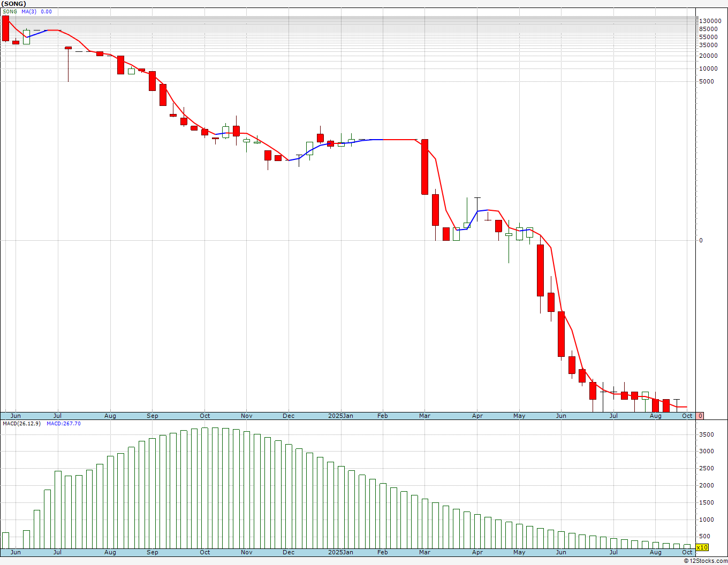Select the 10000 price axis label
The height and width of the screenshot is (565, 728).
click(708, 68)
